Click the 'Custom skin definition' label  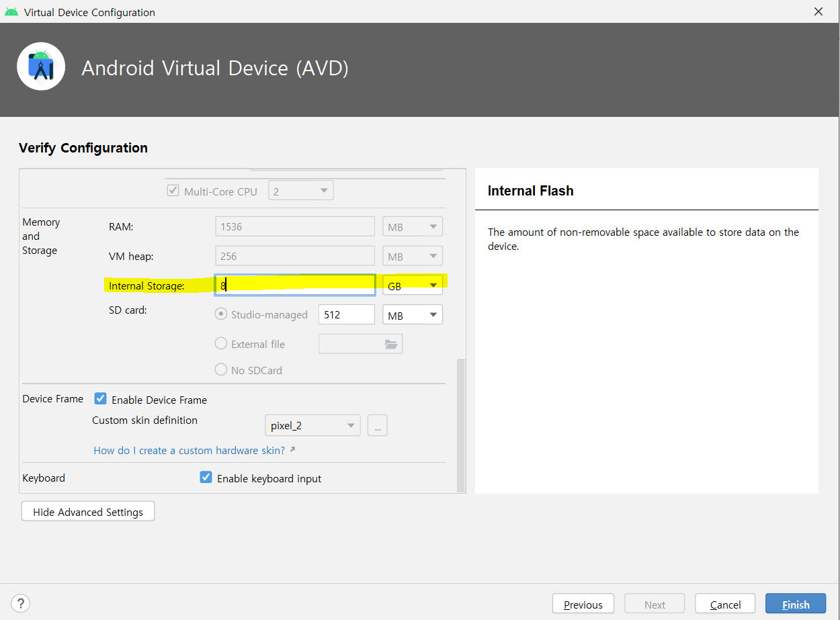(144, 420)
